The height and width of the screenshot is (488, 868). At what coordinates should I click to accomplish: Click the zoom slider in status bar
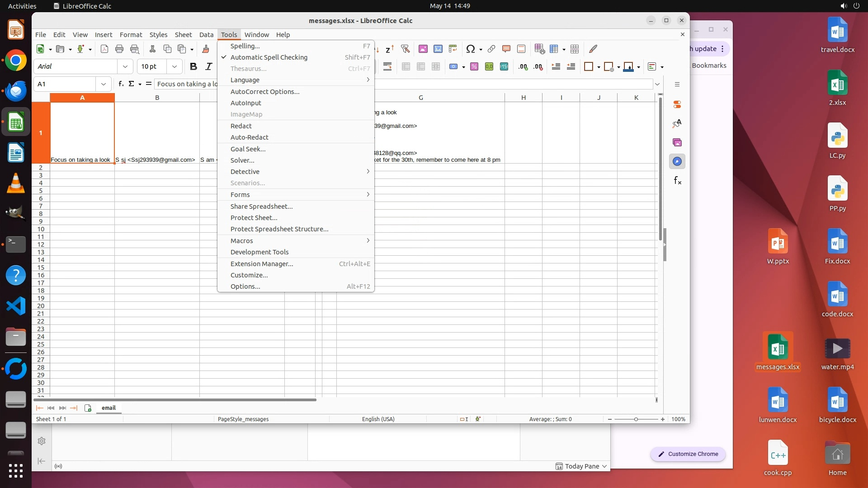click(x=636, y=419)
